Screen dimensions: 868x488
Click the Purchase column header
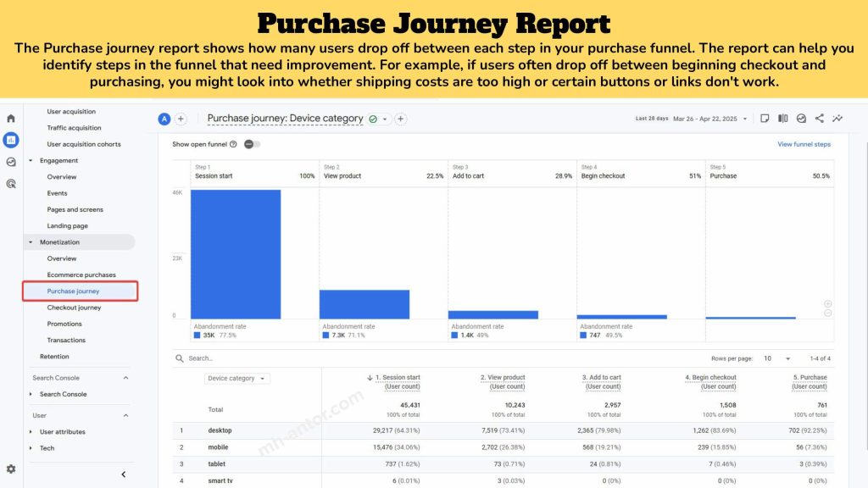(810, 382)
